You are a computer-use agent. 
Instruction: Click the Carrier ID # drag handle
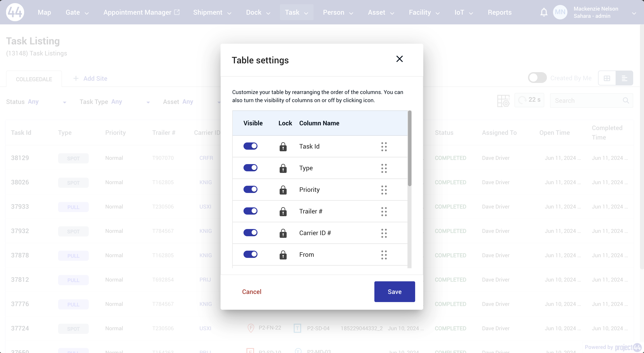coord(384,233)
